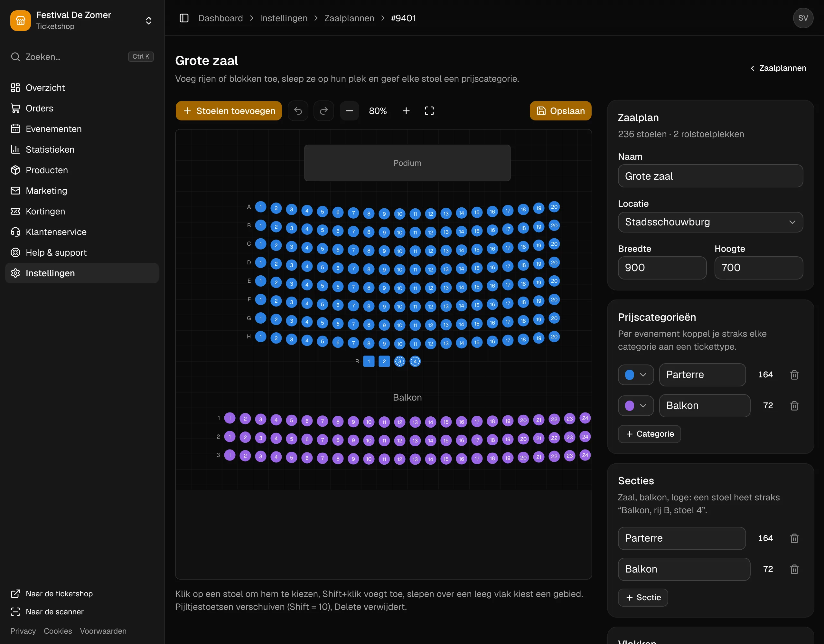
Task: Focus the Zoeken search field
Action: click(82, 57)
